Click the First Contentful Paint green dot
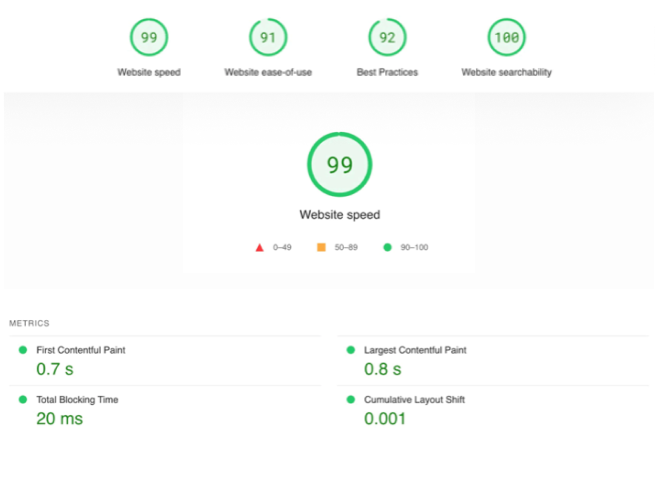The width and height of the screenshot is (658, 482). pos(22,350)
